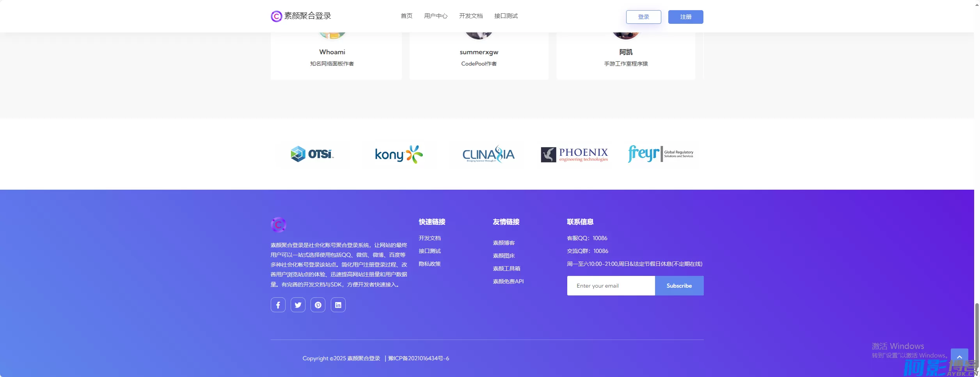Image resolution: width=980 pixels, height=377 pixels.
Task: Click the Pinterest icon in footer
Action: click(318, 305)
